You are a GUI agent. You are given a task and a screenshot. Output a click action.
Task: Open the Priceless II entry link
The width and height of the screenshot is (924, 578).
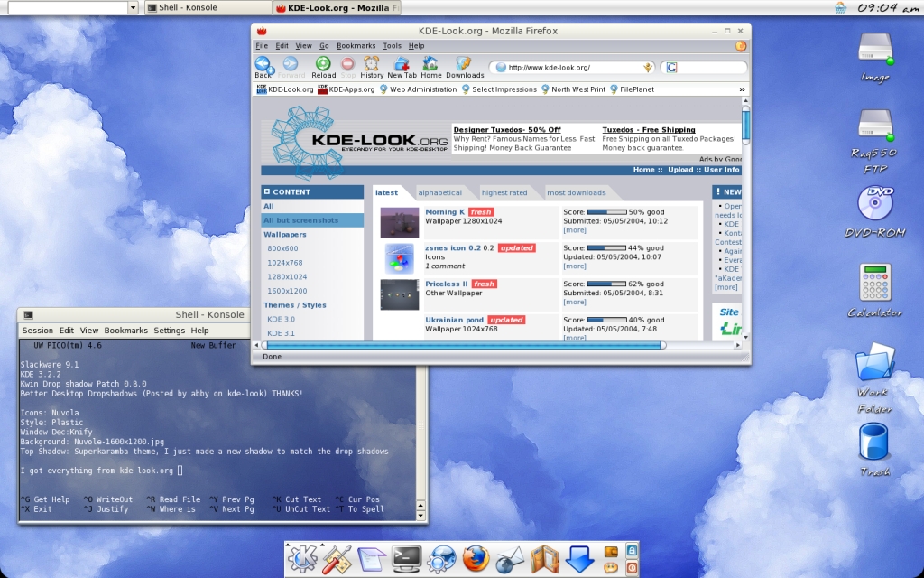pyautogui.click(x=446, y=284)
